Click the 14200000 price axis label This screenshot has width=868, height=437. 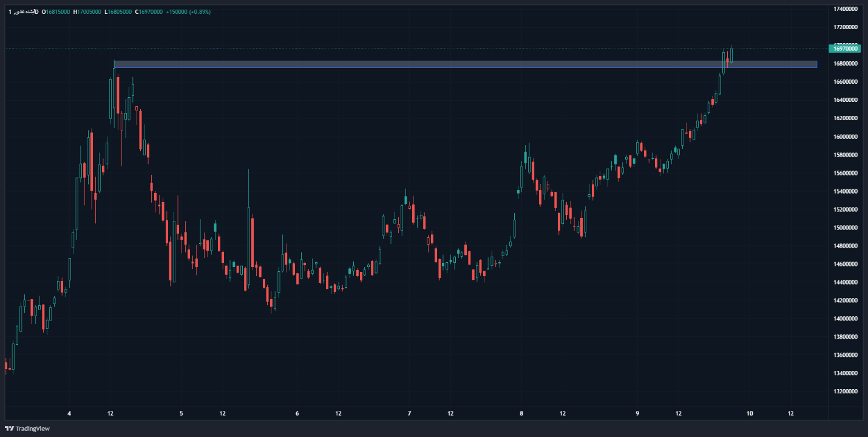click(846, 300)
